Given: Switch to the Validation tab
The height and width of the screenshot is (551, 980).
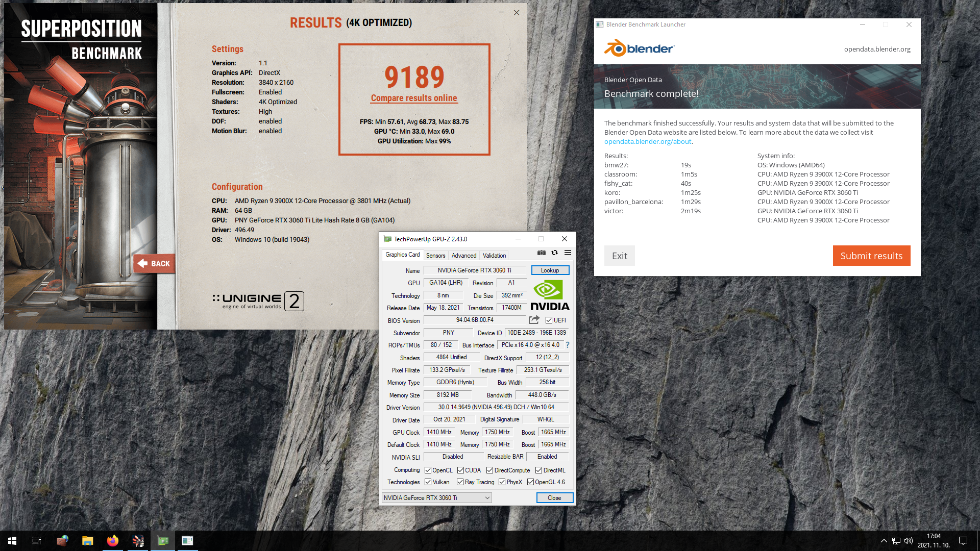Looking at the screenshot, I should 494,256.
